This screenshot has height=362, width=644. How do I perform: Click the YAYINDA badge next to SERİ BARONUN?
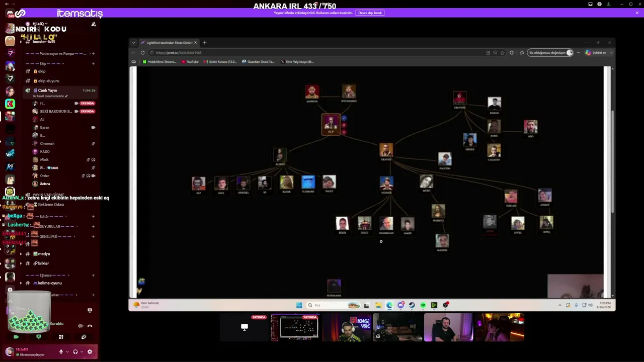[x=87, y=111]
